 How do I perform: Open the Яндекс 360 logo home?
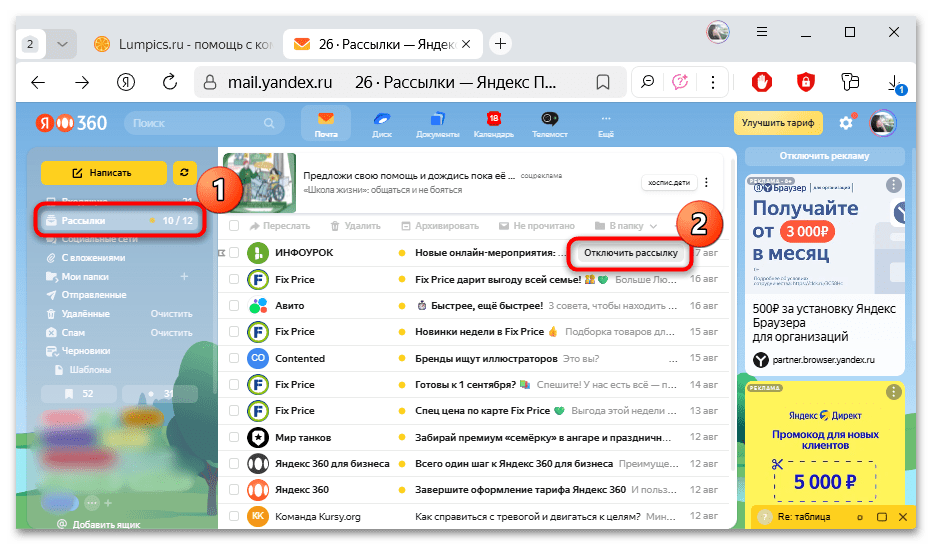72,123
